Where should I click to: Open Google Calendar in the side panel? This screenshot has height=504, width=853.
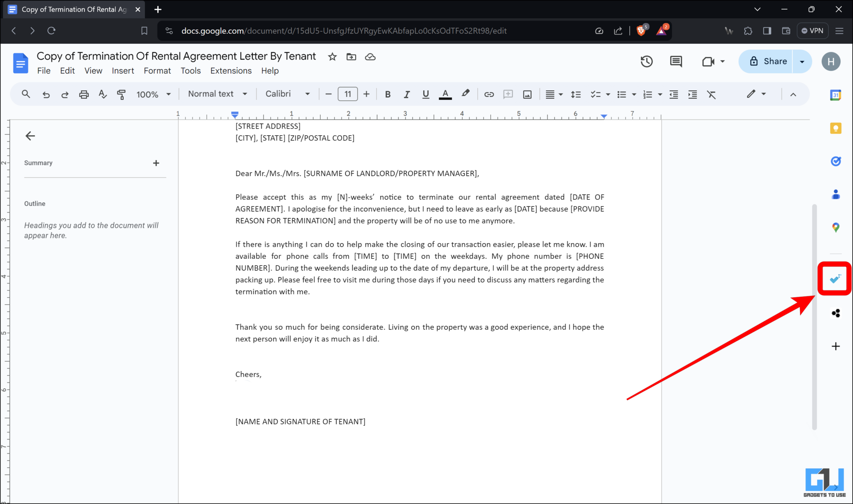[836, 95]
